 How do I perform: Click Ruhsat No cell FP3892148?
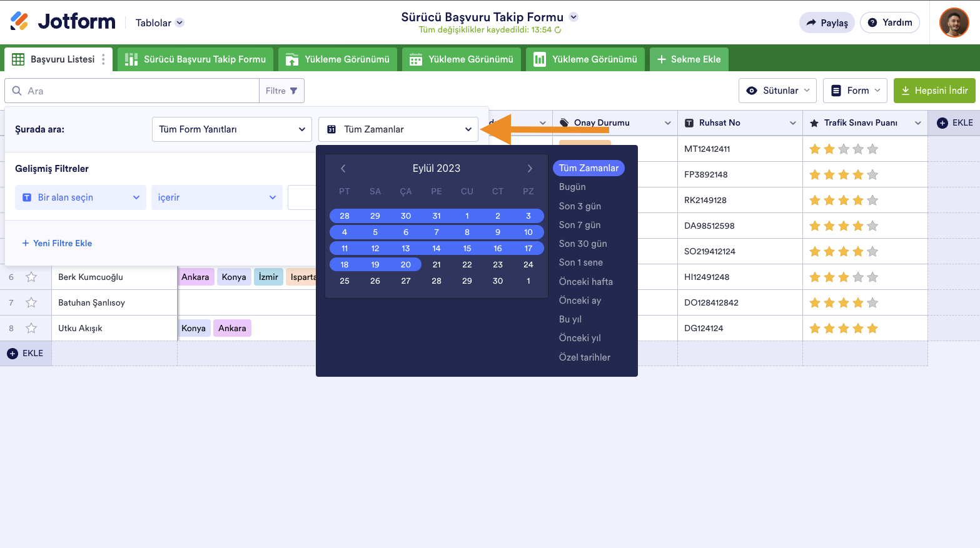tap(740, 174)
